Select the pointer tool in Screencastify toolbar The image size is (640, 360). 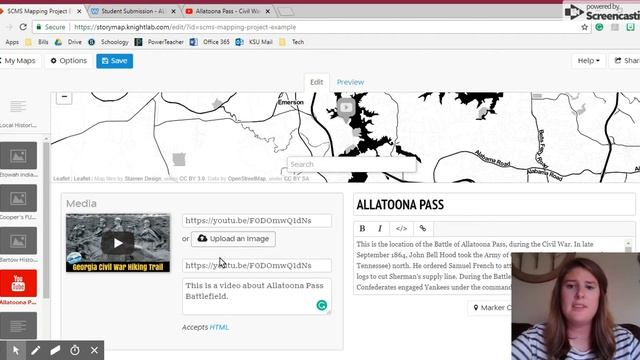(x=16, y=350)
